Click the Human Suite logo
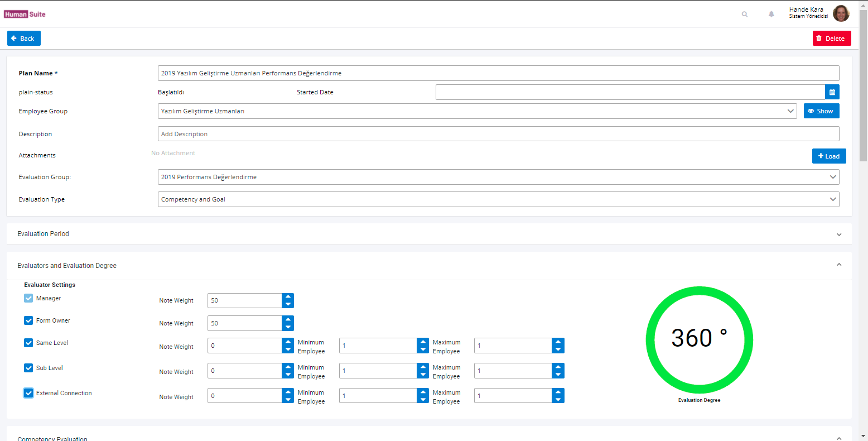The image size is (868, 441). point(25,14)
